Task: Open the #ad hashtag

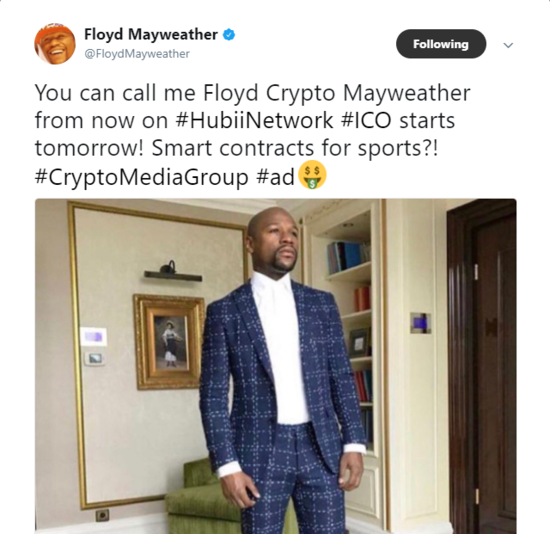Action: 275,176
